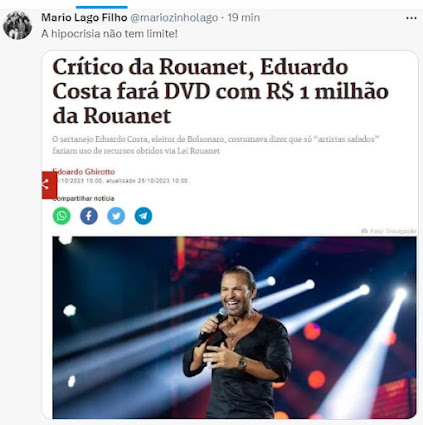The width and height of the screenshot is (423, 425).
Task: Share the article via Facebook icon
Action: [x=89, y=216]
